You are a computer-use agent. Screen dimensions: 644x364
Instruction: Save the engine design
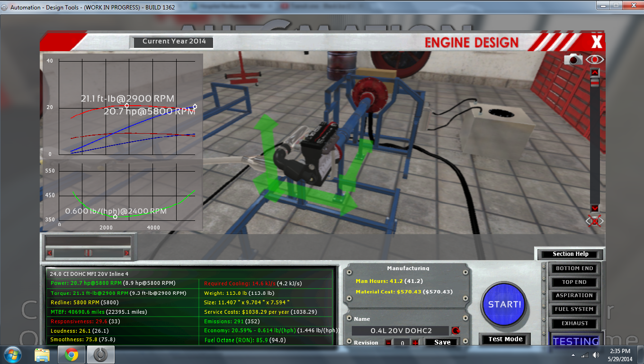[x=442, y=342]
